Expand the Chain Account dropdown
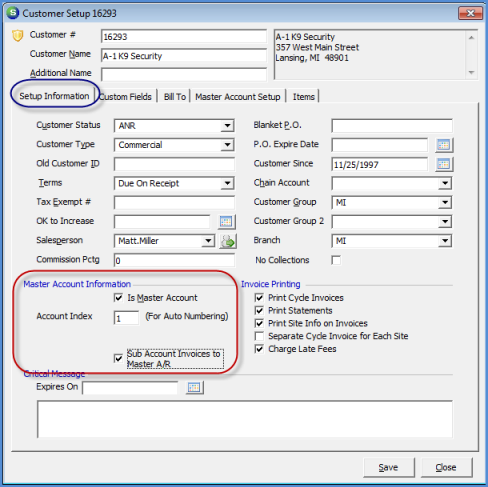The width and height of the screenshot is (488, 487). pyautogui.click(x=445, y=183)
